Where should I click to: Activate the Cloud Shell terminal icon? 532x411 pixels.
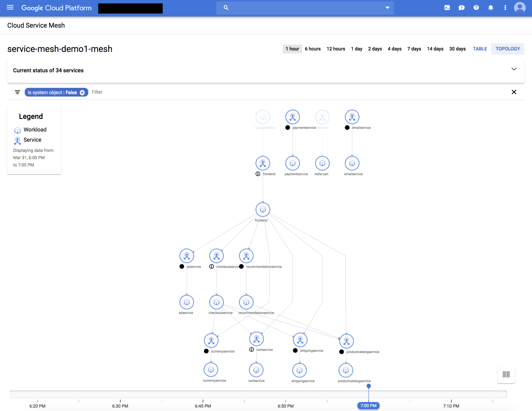pyautogui.click(x=447, y=8)
